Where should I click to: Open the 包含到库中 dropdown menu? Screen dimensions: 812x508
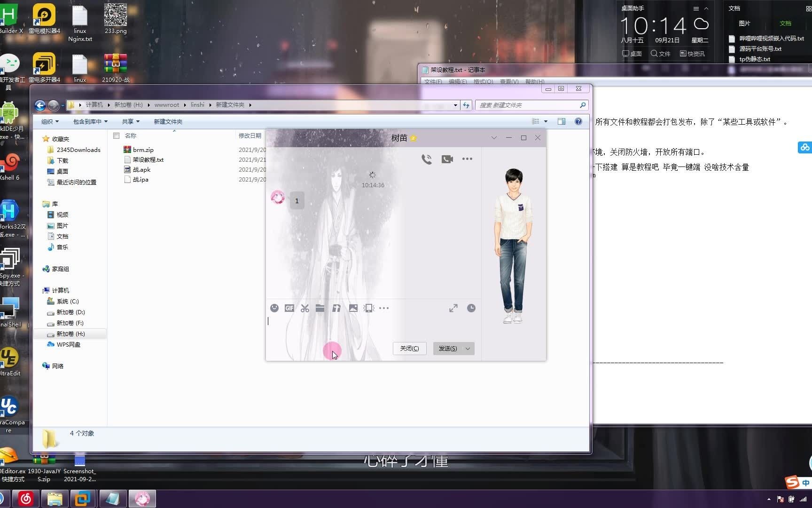(90, 121)
